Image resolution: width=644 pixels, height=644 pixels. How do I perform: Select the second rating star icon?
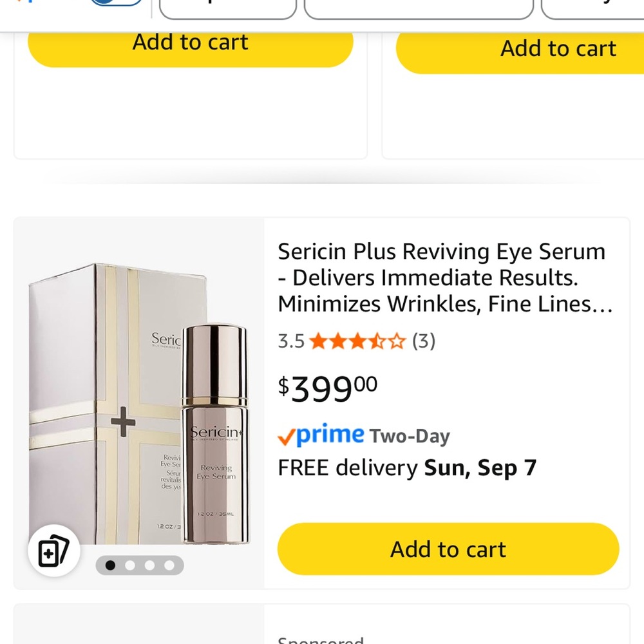coord(337,341)
